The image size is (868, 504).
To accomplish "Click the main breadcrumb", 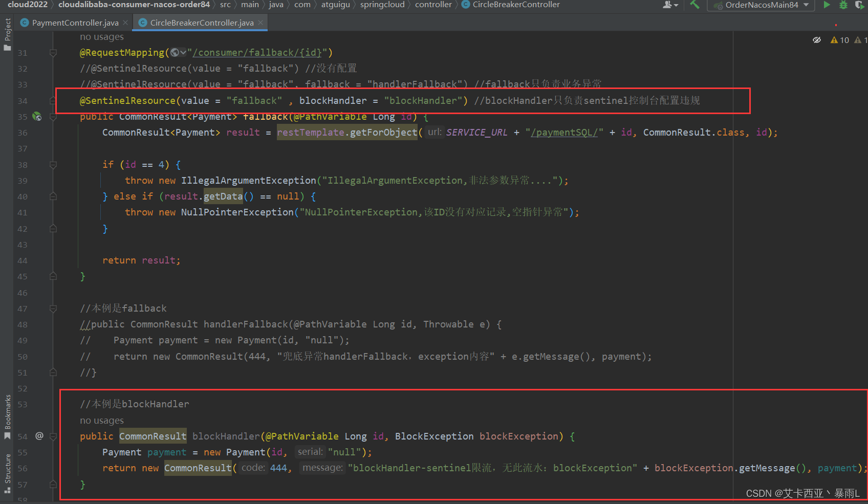I will 250,5.
